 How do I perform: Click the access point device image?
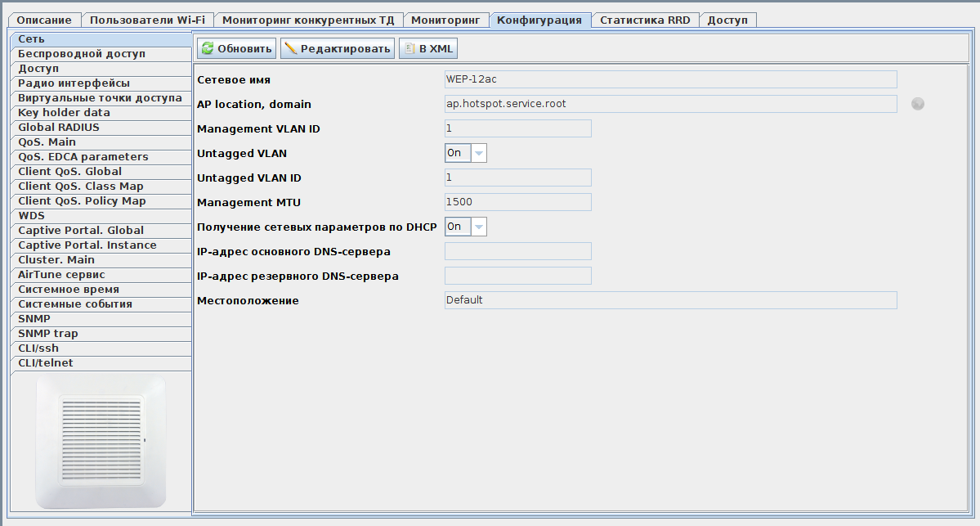(101, 442)
